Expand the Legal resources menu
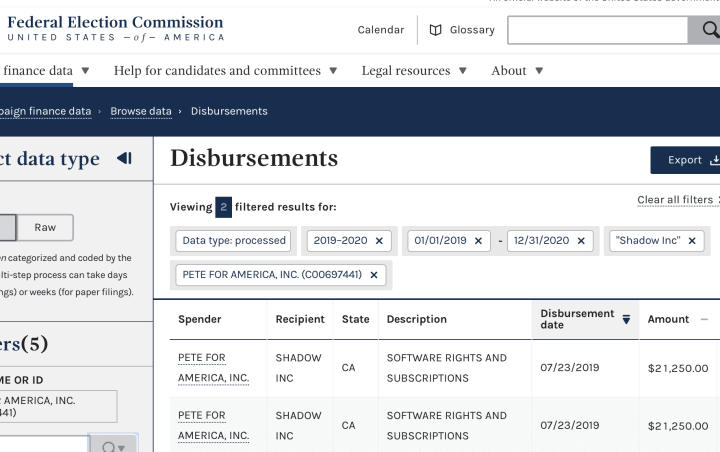This screenshot has width=720, height=452. point(413,71)
